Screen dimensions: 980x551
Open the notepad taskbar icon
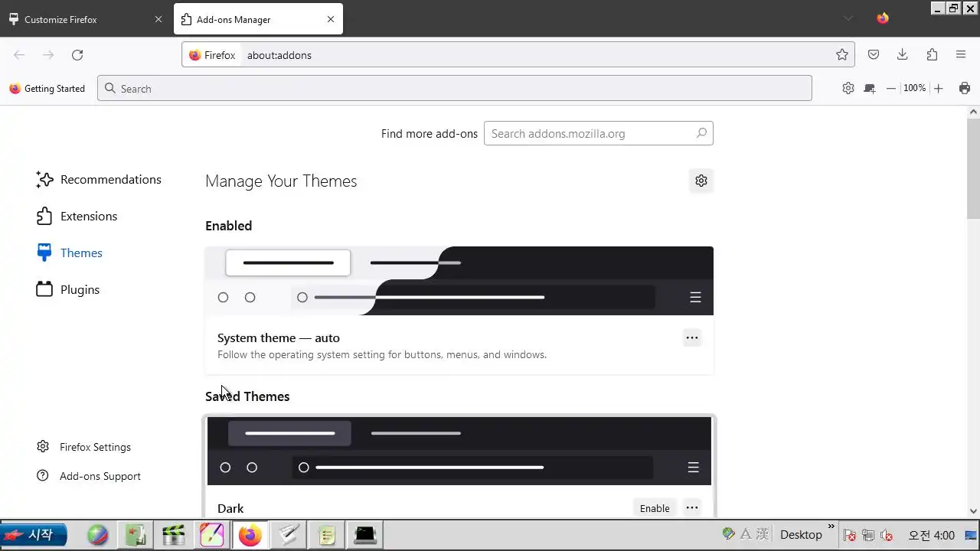coord(327,535)
